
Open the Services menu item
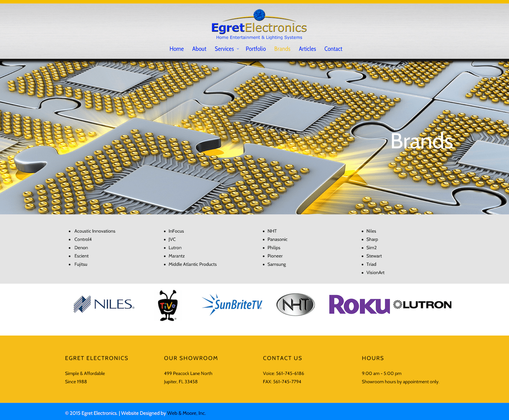(x=224, y=49)
